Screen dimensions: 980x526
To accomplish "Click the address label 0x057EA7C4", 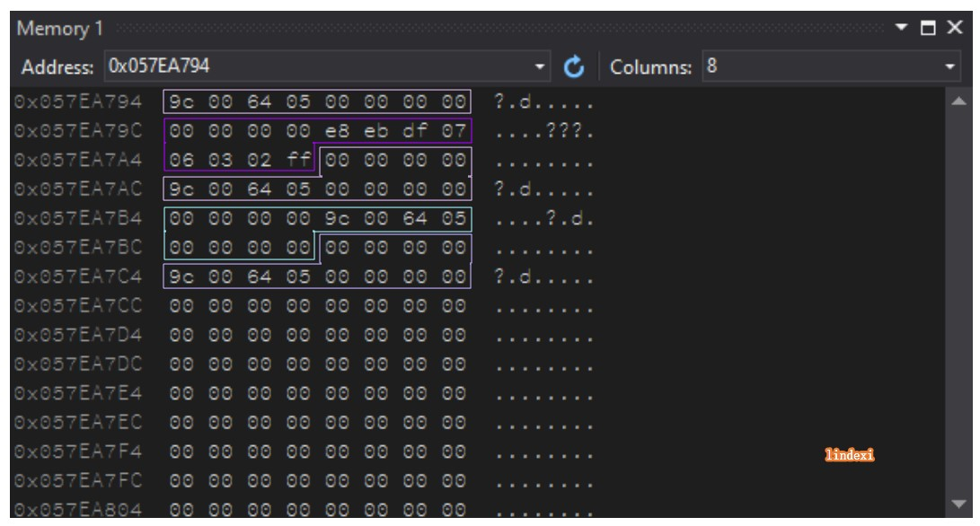I will coord(78,276).
